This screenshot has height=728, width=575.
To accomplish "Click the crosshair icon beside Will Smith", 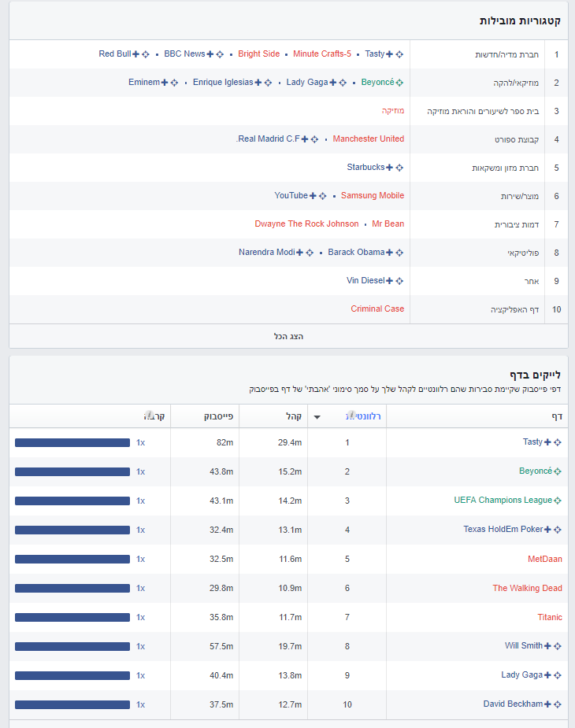I will pos(558,646).
